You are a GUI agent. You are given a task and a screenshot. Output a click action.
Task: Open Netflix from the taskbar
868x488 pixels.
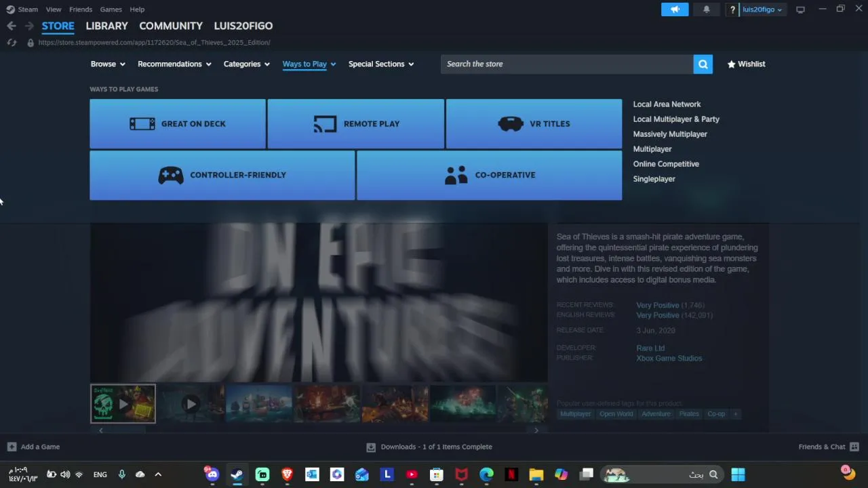coord(511,474)
